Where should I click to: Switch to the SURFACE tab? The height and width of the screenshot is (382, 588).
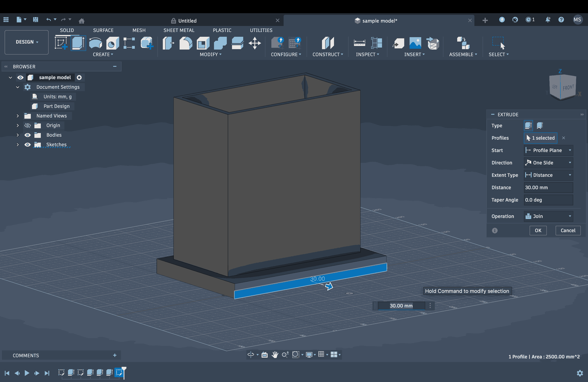(x=103, y=30)
